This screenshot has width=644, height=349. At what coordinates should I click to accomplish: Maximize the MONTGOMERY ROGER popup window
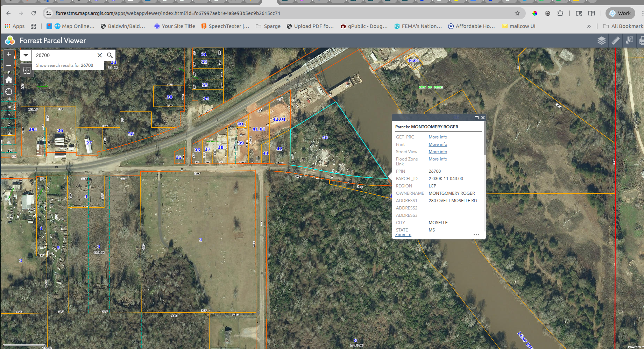[476, 117]
